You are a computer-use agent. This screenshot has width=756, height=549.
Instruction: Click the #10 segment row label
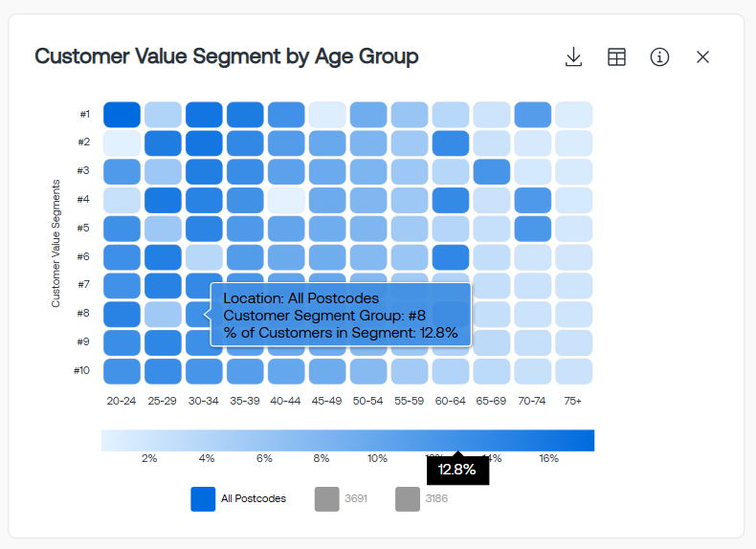(81, 371)
